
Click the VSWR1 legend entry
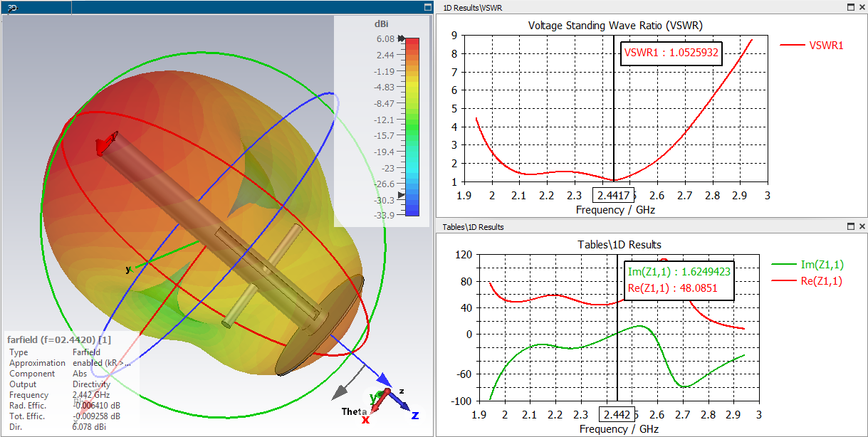pyautogui.click(x=812, y=46)
